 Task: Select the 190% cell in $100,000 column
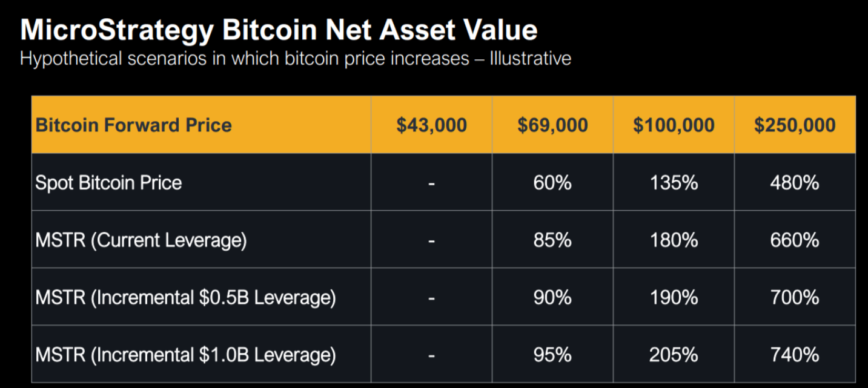[674, 298]
